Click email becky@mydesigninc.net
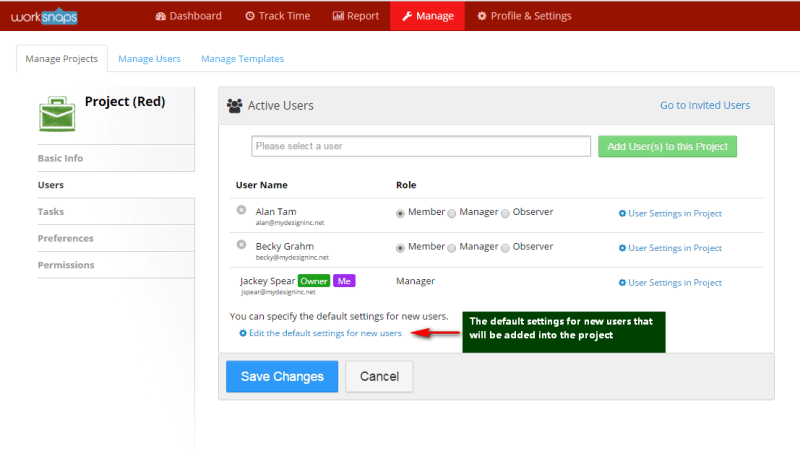This screenshot has width=800, height=453. pos(292,258)
